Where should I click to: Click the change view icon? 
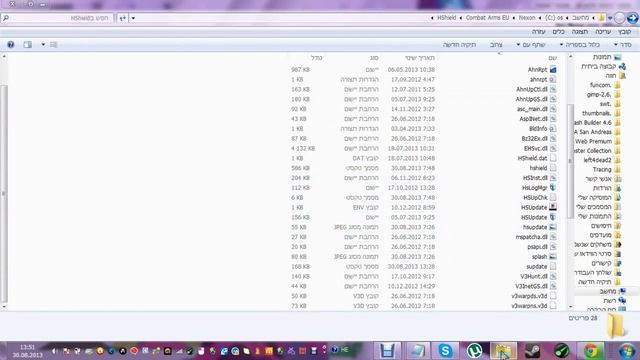click(53, 44)
